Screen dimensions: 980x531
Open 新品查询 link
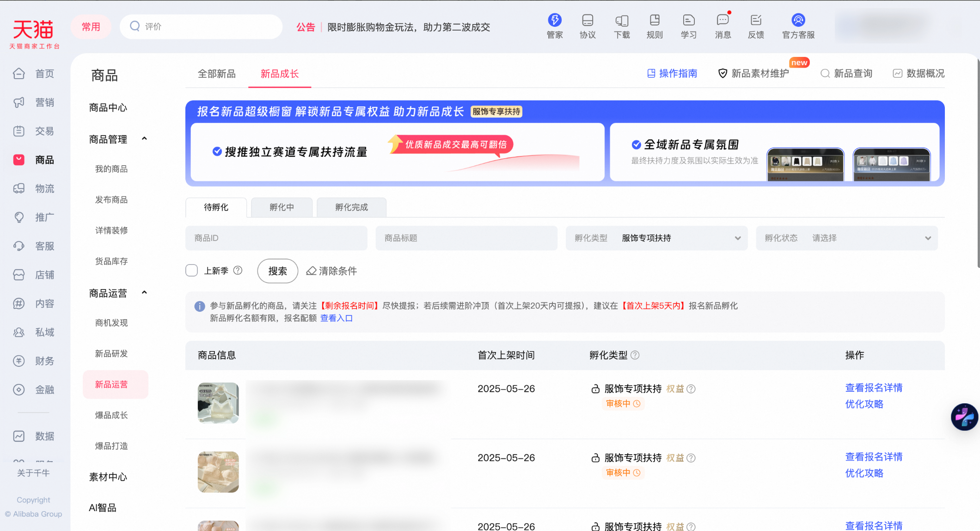click(x=846, y=74)
